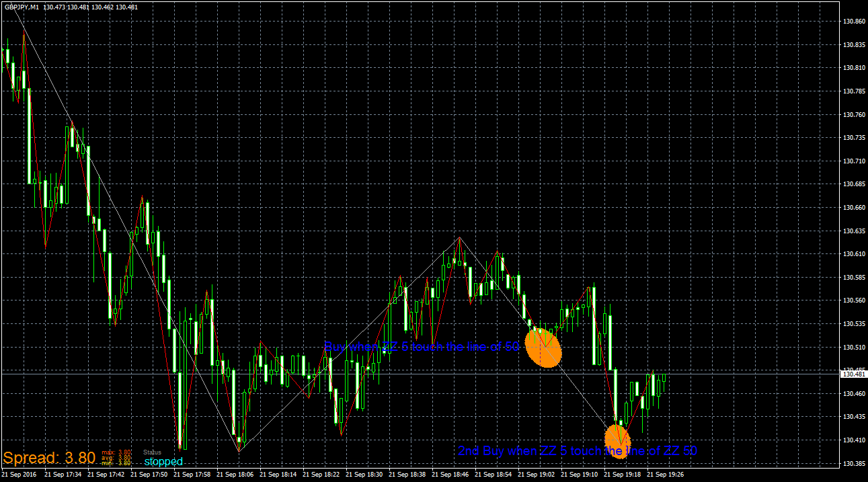The width and height of the screenshot is (868, 482).
Task: Click the 130.810 price scale label
Action: click(854, 68)
